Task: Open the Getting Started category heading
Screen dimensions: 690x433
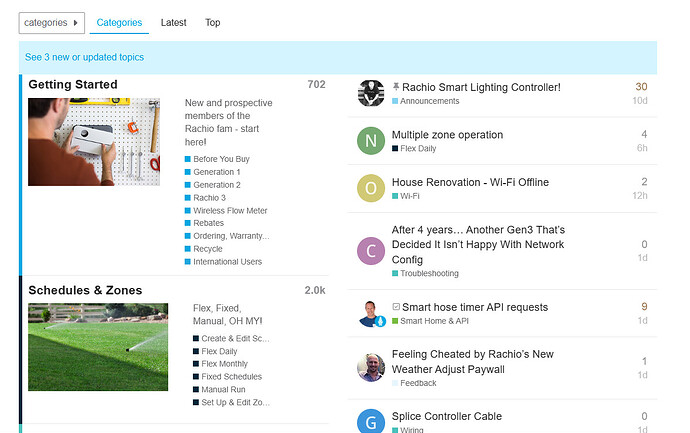Action: click(73, 84)
